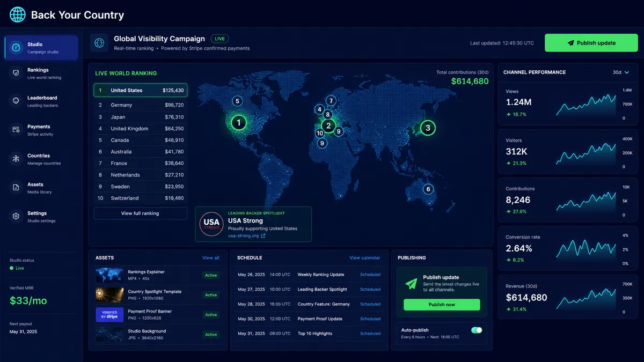Image resolution: width=644 pixels, height=362 pixels.
Task: Click map marker 6 over Australia
Action: click(x=428, y=189)
